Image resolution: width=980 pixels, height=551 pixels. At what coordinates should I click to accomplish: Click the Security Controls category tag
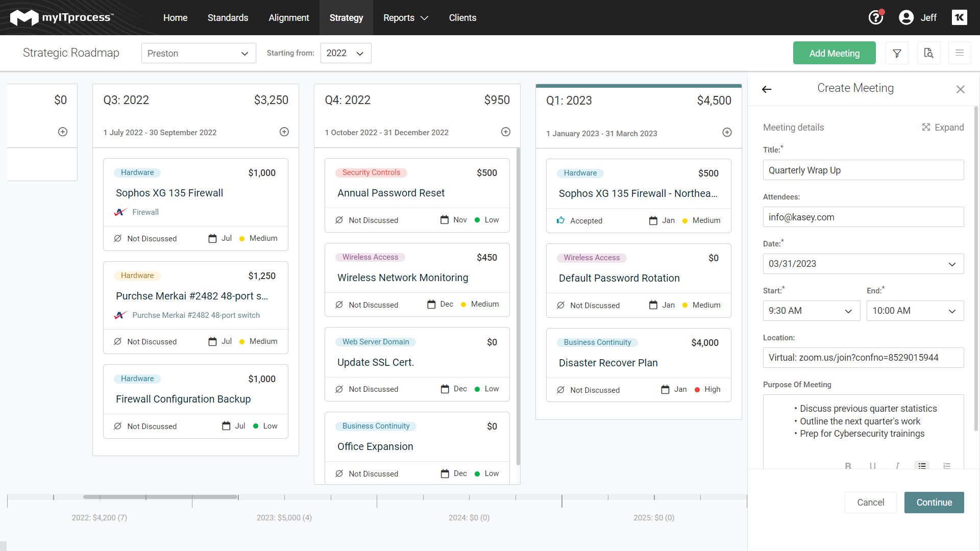click(x=371, y=172)
